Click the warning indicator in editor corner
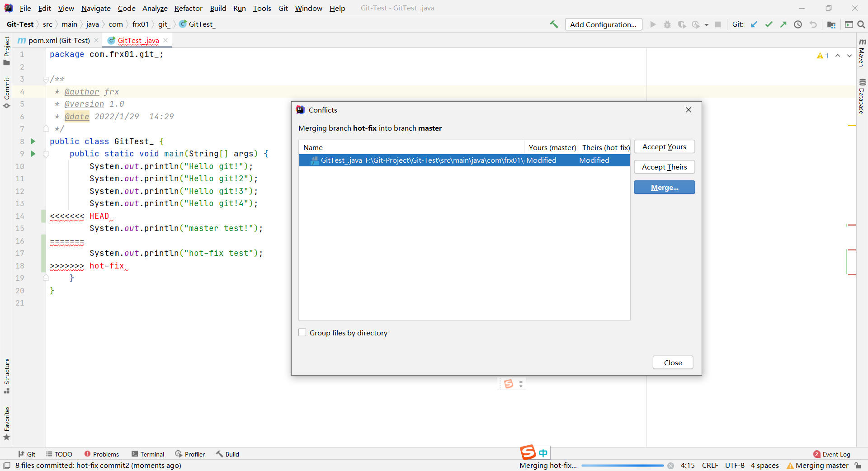868x471 pixels. point(823,56)
